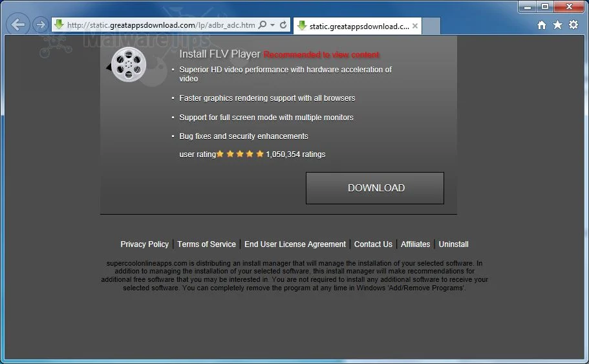This screenshot has height=364, width=589.
Task: Open the Terms of Service link
Action: tap(207, 244)
